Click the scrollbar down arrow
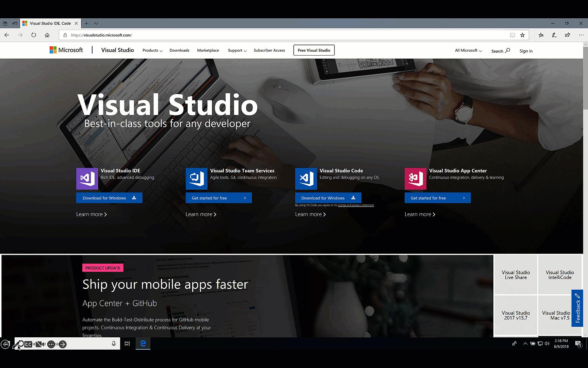The height and width of the screenshot is (368, 588). [585, 335]
